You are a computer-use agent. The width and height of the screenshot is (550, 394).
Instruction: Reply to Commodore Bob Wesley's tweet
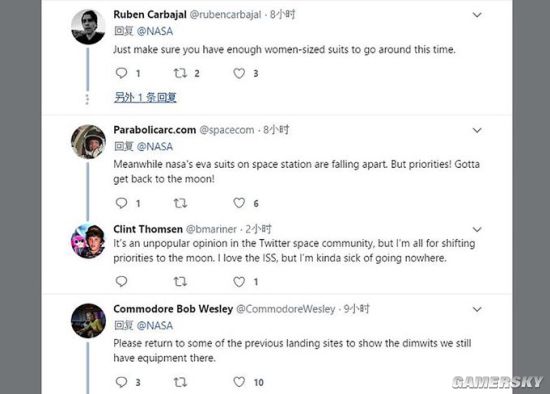click(x=121, y=382)
